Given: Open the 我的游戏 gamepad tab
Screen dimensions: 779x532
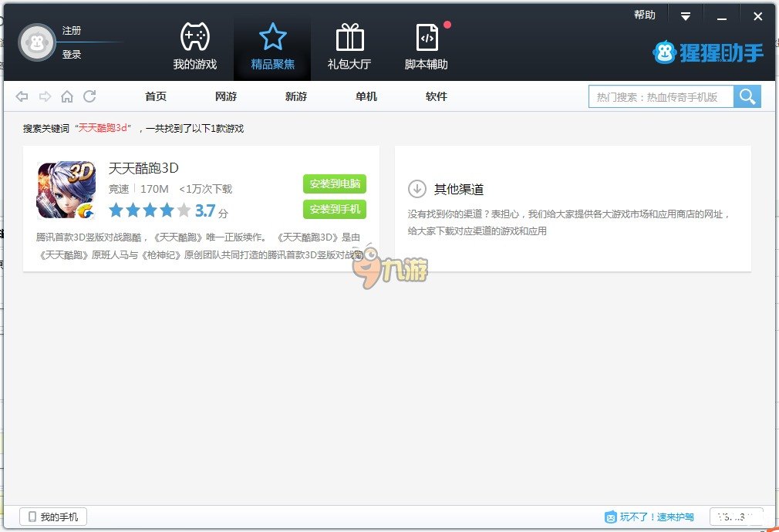Looking at the screenshot, I should pos(194,46).
